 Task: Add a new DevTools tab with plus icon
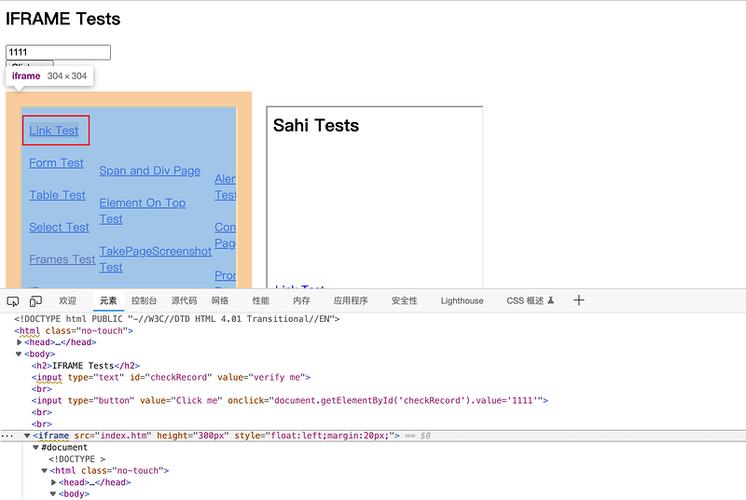point(579,300)
